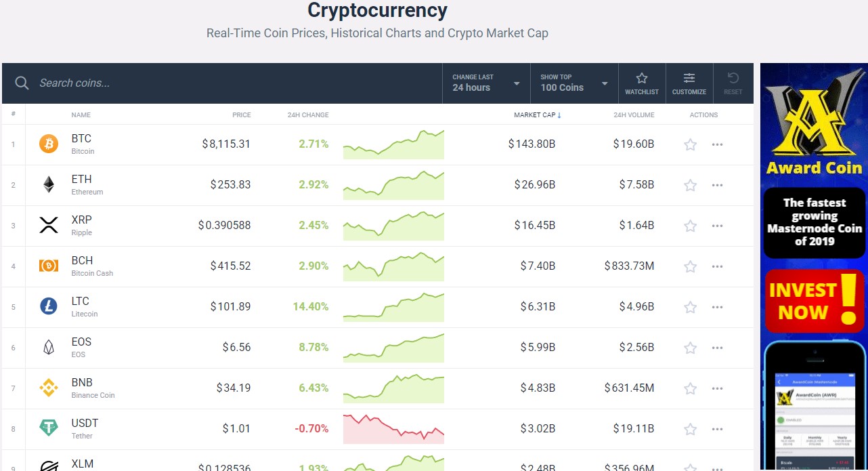This screenshot has height=471, width=868.
Task: Click the Tether red sparkline chart
Action: tap(393, 428)
